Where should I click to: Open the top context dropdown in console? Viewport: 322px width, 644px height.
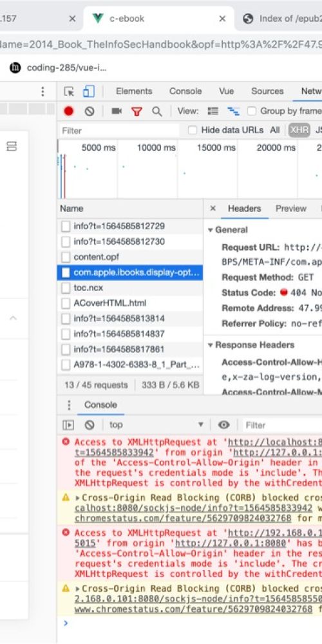156,424
